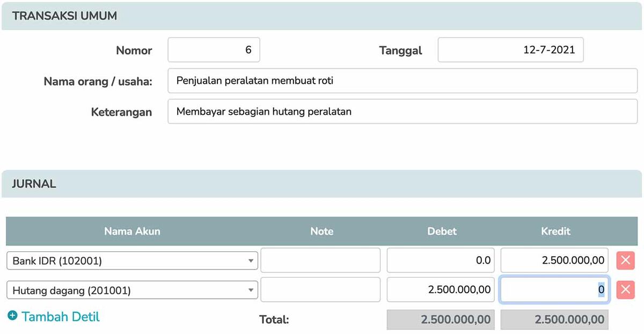
Task: Click the plus icon beside Tambah Detil
Action: [13, 316]
